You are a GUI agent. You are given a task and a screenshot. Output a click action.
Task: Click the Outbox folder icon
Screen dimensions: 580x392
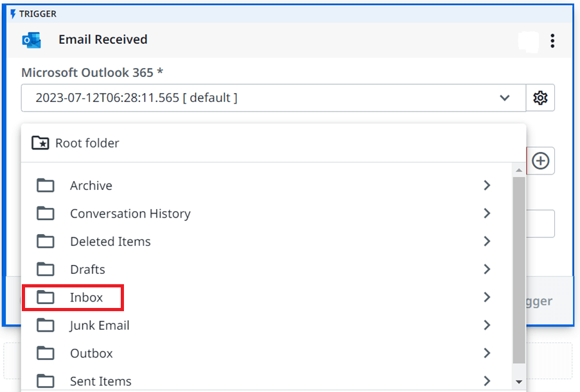coord(46,354)
